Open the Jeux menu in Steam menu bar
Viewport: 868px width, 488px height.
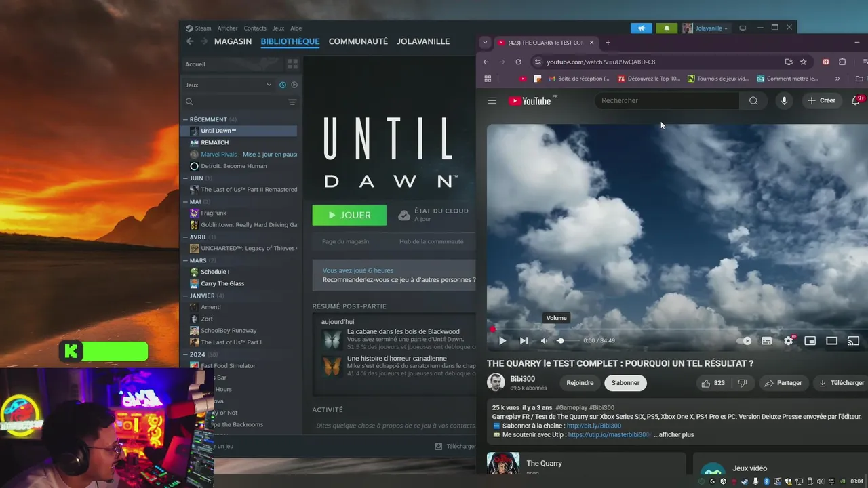pos(278,28)
